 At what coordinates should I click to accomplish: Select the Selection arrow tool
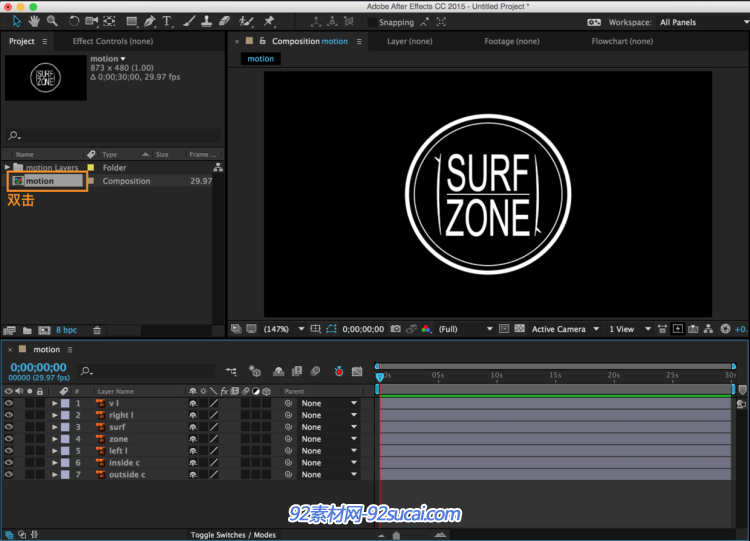coord(17,22)
